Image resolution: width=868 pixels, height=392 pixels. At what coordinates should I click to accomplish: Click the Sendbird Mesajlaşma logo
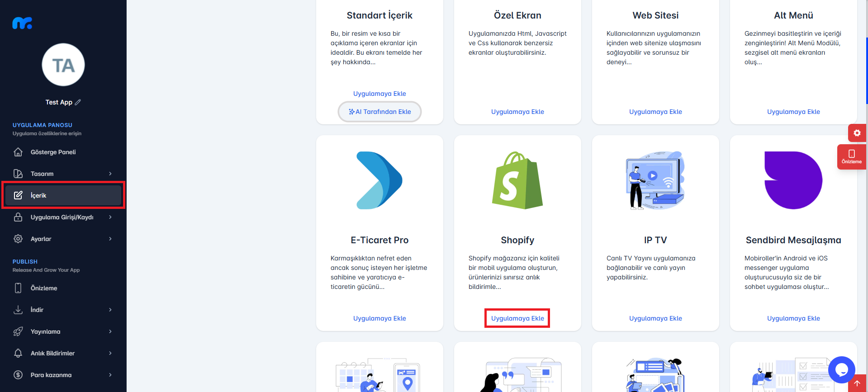(x=793, y=180)
